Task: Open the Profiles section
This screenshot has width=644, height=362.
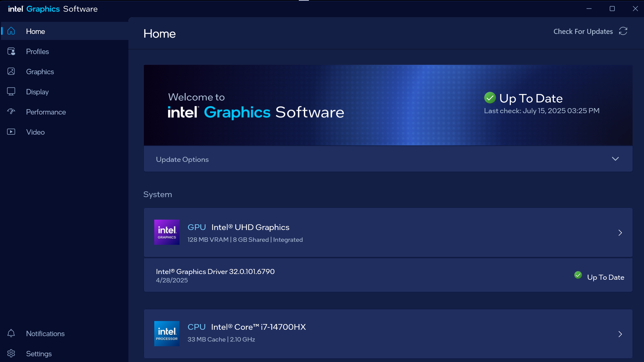Action: 65,51
